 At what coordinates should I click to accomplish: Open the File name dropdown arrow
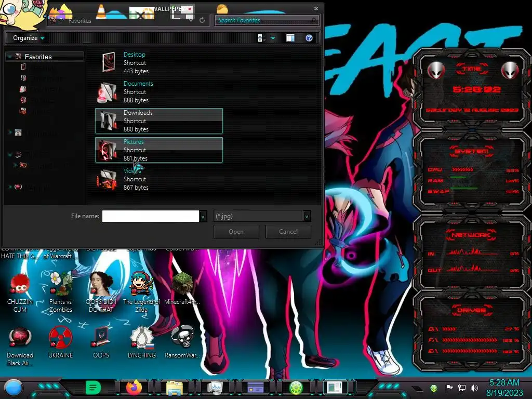(x=203, y=216)
